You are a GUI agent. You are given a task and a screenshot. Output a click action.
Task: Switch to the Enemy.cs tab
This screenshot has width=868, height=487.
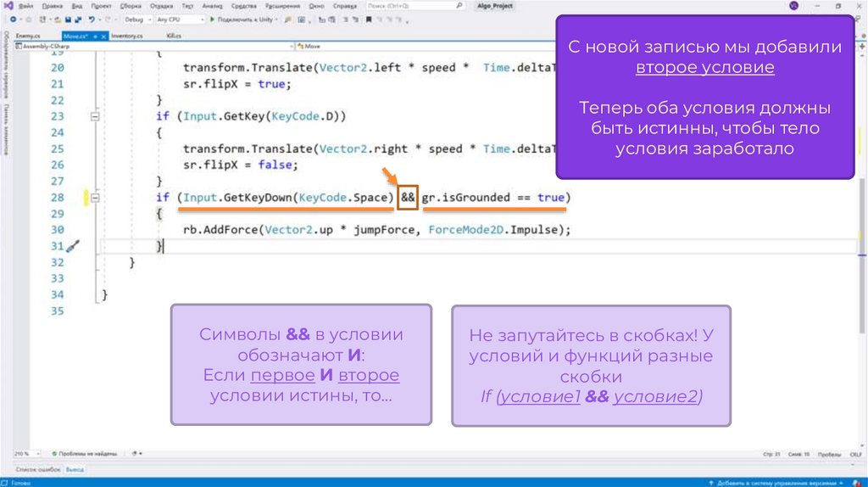28,36
